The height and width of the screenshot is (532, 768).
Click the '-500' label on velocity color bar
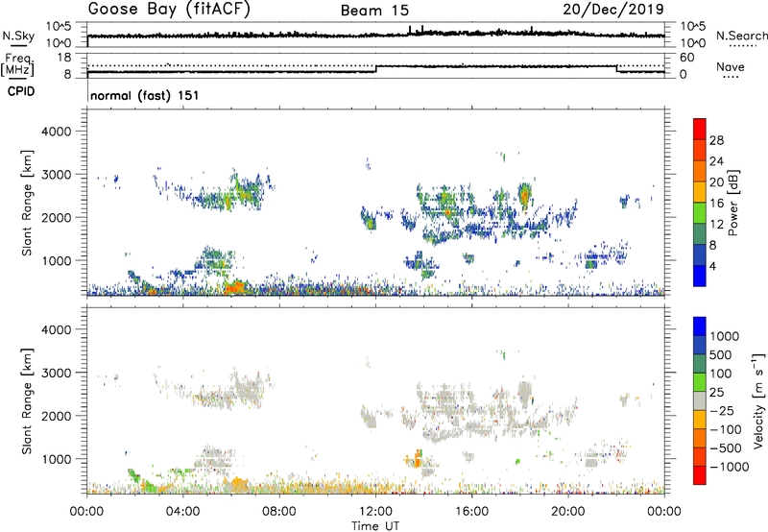(726, 448)
